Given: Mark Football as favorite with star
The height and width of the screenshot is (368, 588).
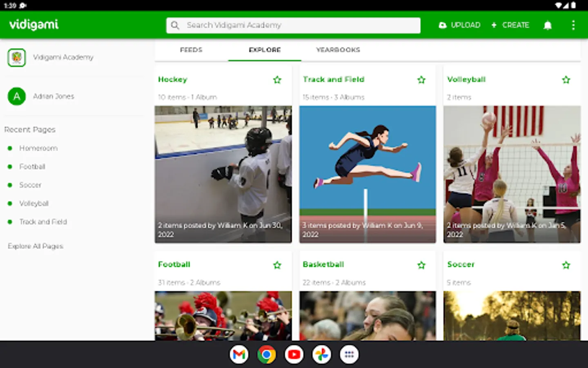Looking at the screenshot, I should tap(277, 265).
